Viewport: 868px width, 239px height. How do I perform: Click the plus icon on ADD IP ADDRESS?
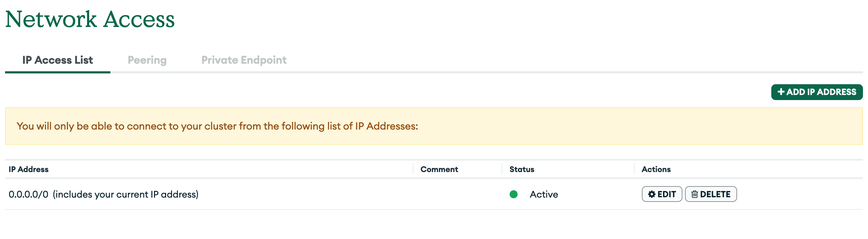click(x=781, y=92)
